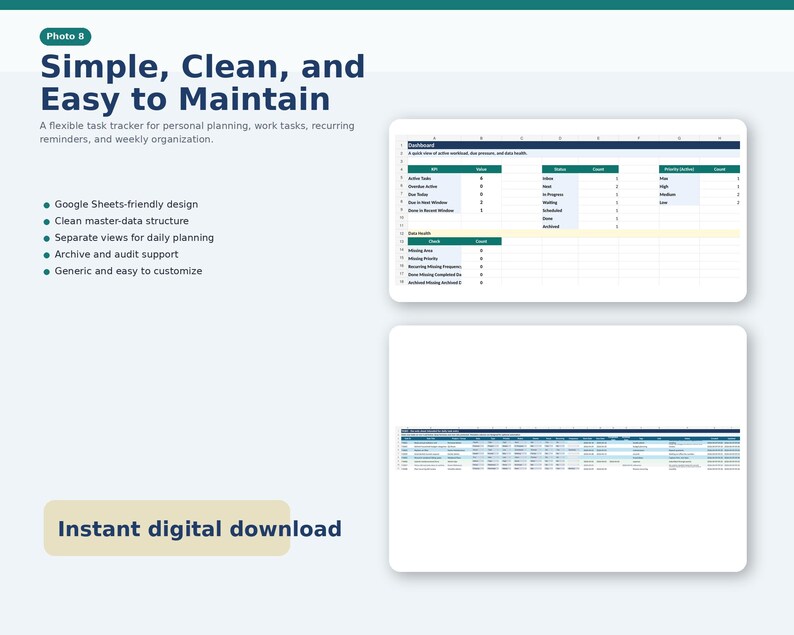Click the Instant digital download banner
This screenshot has width=794, height=635.
pyautogui.click(x=167, y=528)
